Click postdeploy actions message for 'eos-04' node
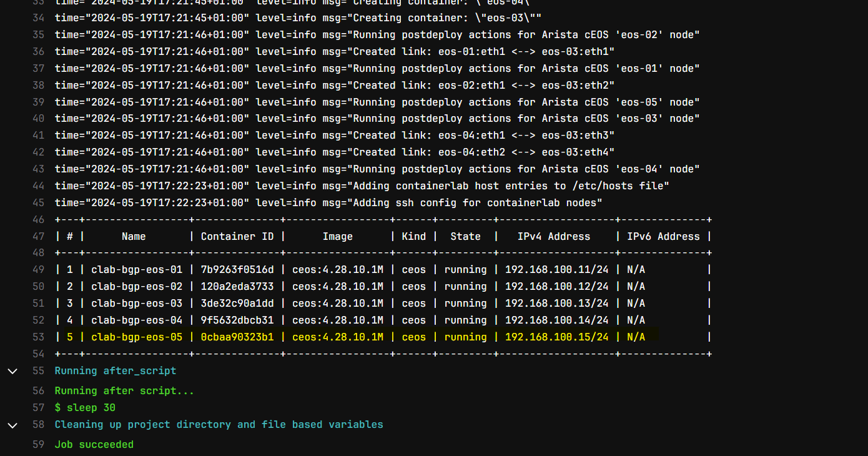 point(526,169)
